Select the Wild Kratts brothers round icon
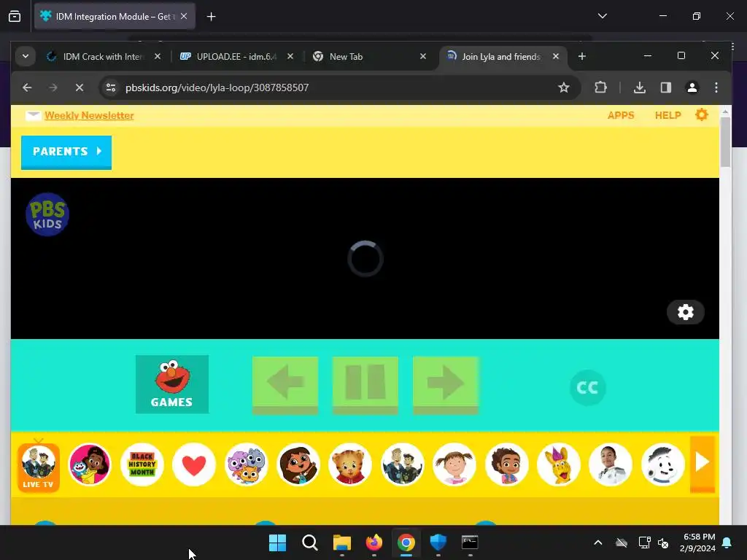747x560 pixels. 402,464
